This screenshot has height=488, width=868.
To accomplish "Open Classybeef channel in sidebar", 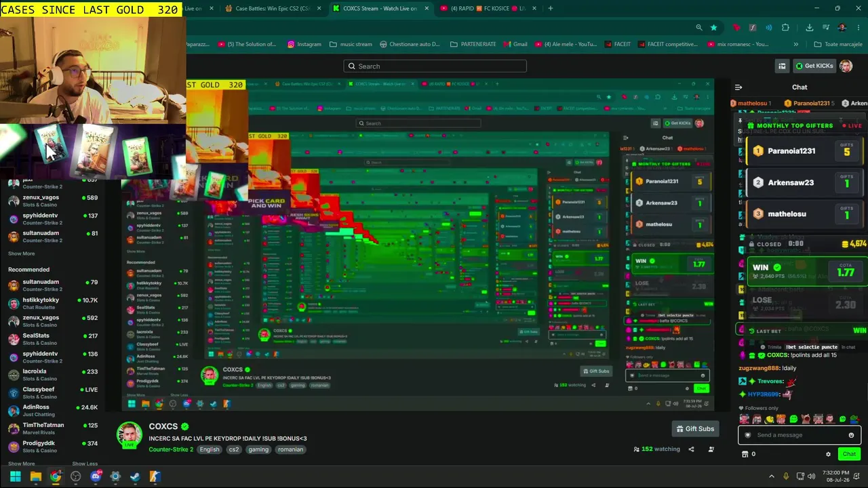I will click(53, 392).
